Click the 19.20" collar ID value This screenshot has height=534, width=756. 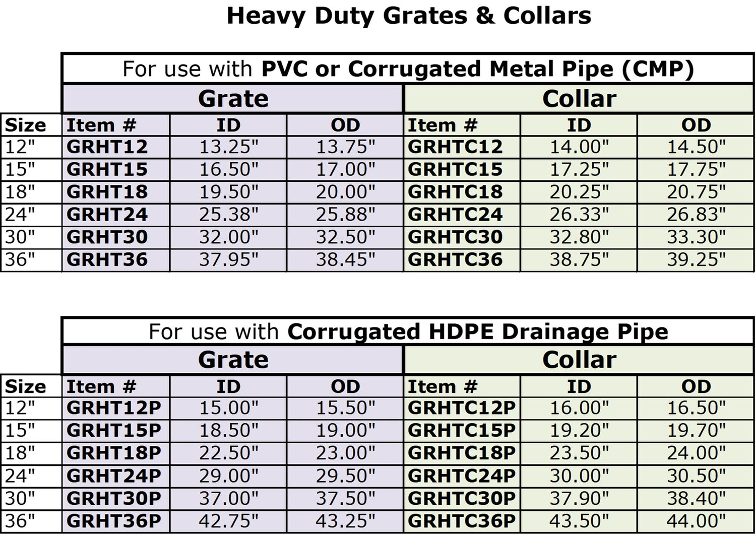click(579, 430)
